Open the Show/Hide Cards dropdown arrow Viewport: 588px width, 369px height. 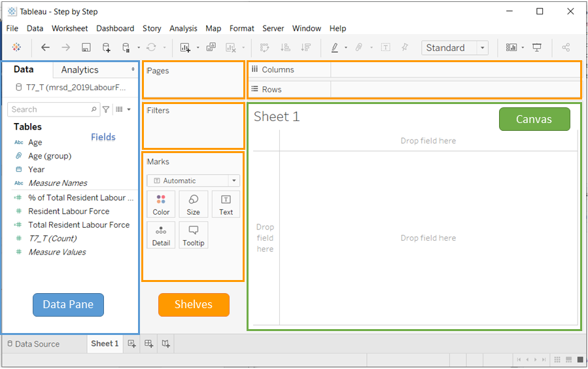pyautogui.click(x=523, y=48)
